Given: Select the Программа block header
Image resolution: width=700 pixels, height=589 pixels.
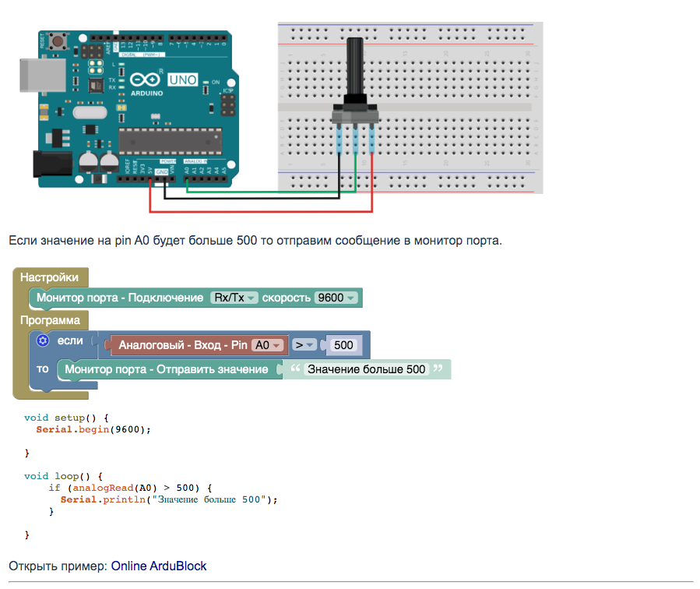Looking at the screenshot, I should [x=51, y=320].
